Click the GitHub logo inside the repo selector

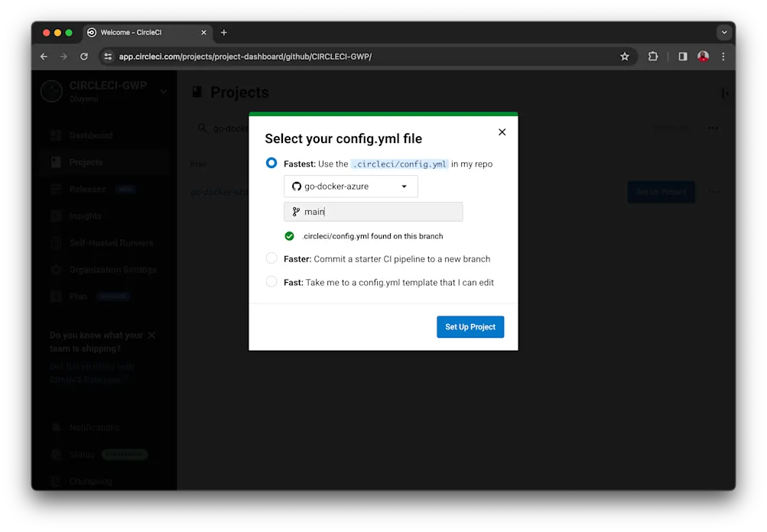296,186
